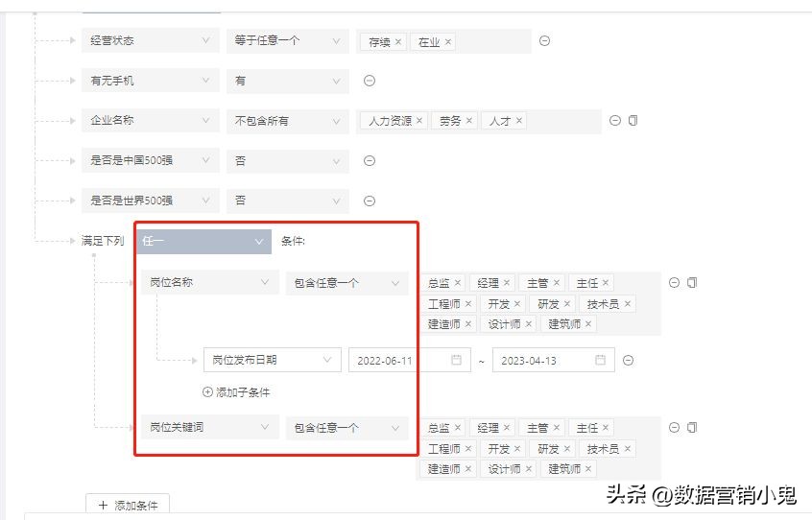This screenshot has height=520, width=812.
Task: Open the 经营状态 field dropdown
Action: point(150,40)
